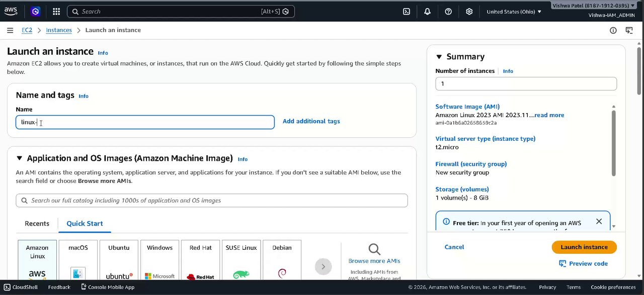Collapse the Summary section
Viewport: 644px width, 295px height.
point(439,57)
